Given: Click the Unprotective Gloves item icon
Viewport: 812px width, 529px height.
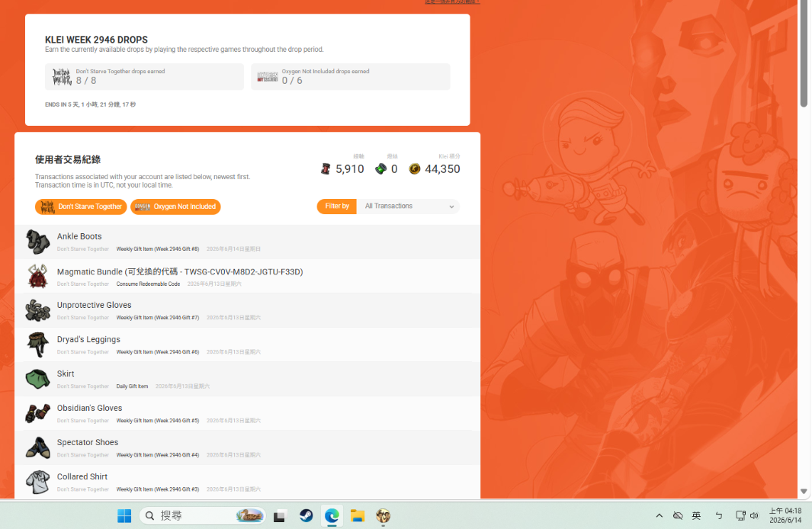Looking at the screenshot, I should pyautogui.click(x=38, y=310).
